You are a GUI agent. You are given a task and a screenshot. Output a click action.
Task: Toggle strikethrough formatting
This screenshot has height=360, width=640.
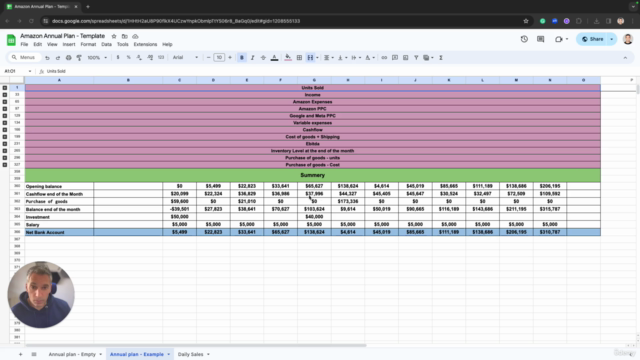pyautogui.click(x=263, y=58)
